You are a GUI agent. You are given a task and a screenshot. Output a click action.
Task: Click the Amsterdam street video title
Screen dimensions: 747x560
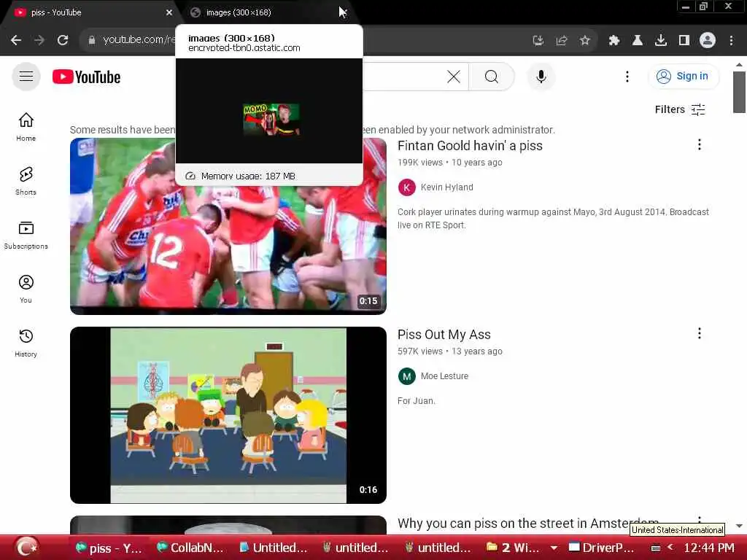coord(528,524)
